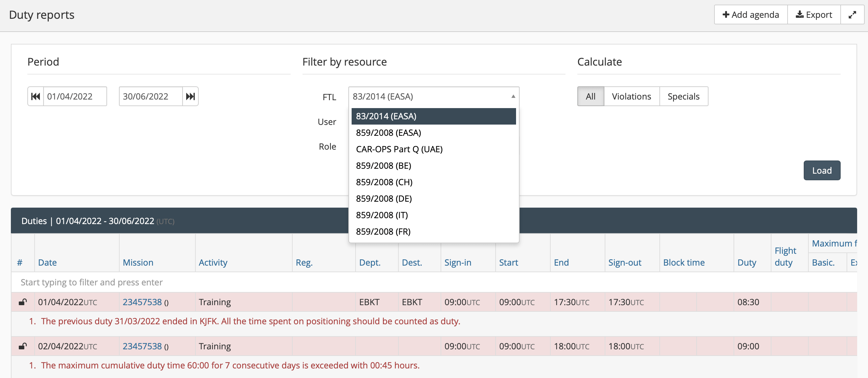Sort table by # column

point(19,262)
